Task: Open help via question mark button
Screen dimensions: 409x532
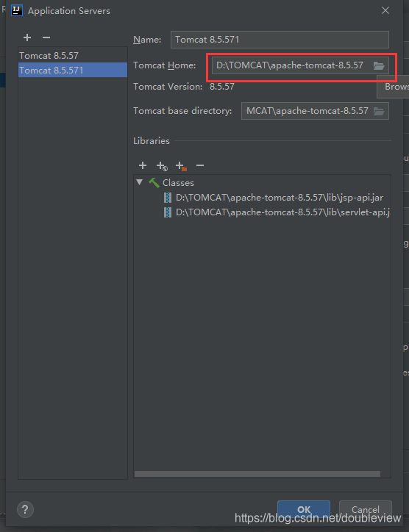Action: pyautogui.click(x=25, y=509)
